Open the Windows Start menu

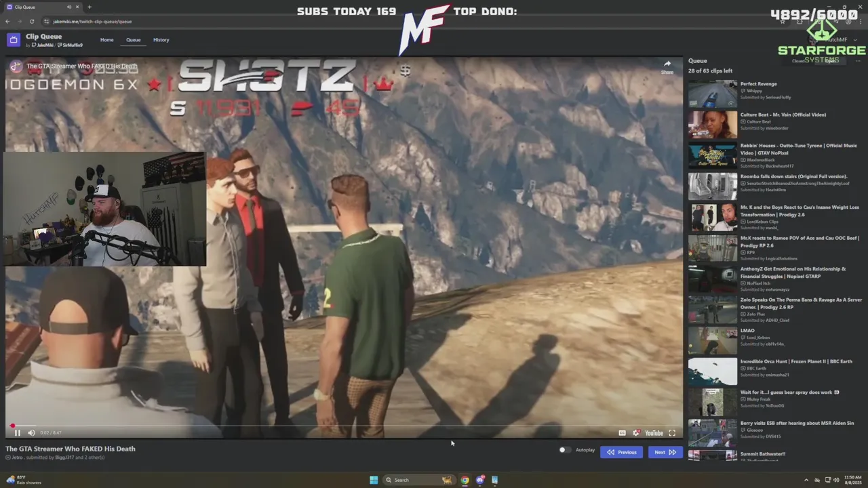coord(374,480)
